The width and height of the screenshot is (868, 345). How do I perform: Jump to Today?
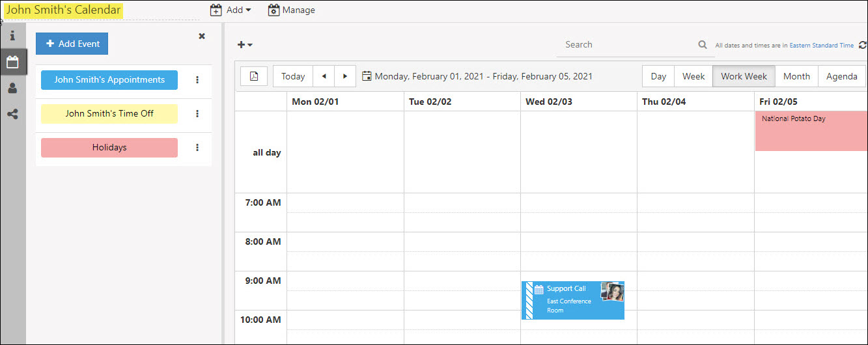pos(293,76)
